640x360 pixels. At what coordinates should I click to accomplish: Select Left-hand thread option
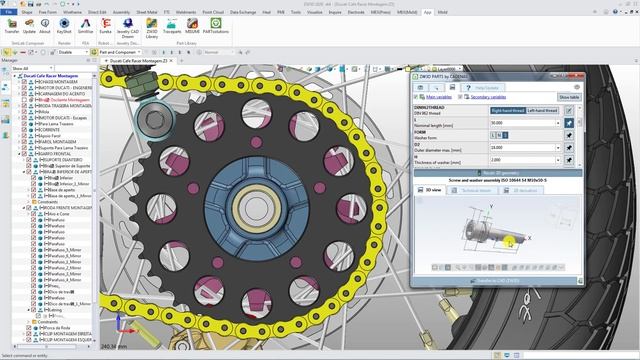click(542, 111)
